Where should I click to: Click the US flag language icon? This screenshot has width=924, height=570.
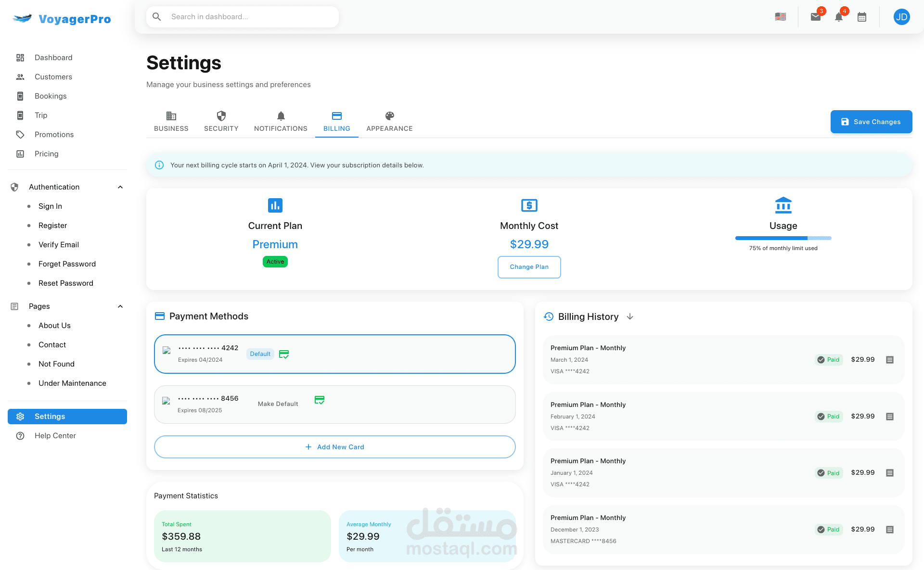click(781, 17)
